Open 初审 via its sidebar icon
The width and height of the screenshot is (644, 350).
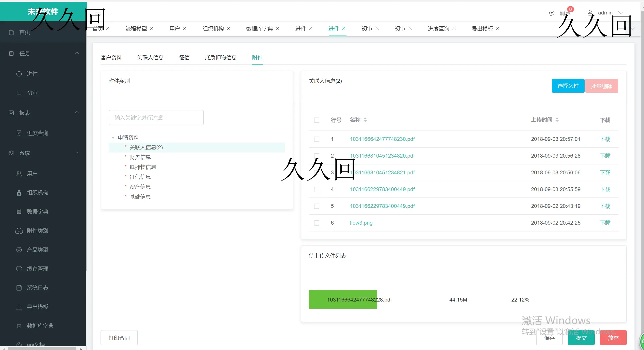19,93
